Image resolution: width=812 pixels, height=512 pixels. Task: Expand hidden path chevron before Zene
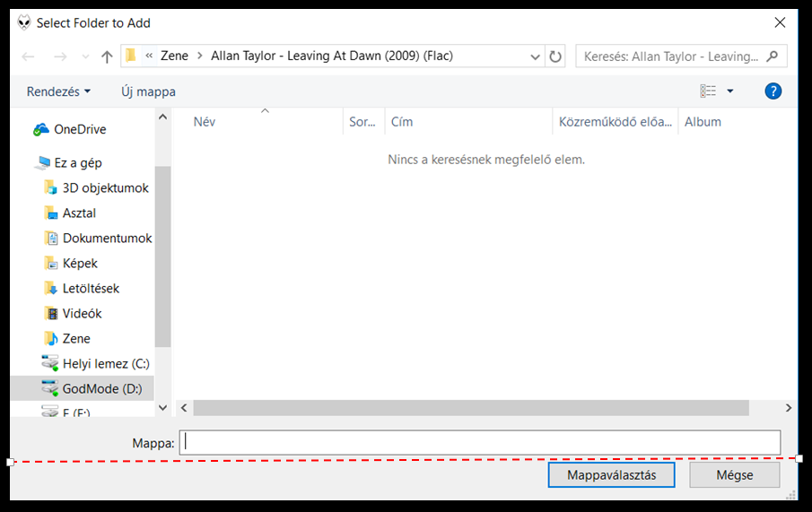(x=149, y=56)
